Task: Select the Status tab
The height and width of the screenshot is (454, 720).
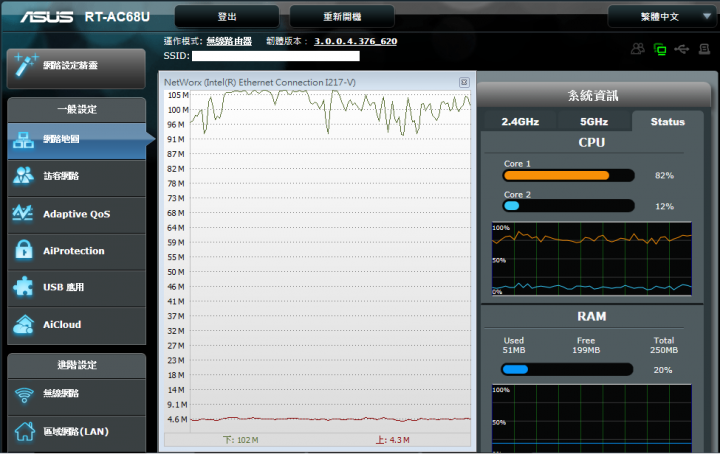Action: [667, 122]
